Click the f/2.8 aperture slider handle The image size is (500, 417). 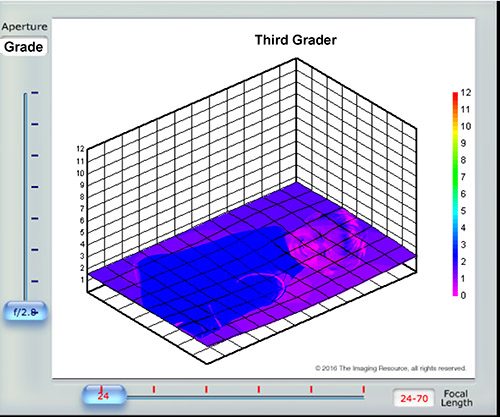click(25, 311)
